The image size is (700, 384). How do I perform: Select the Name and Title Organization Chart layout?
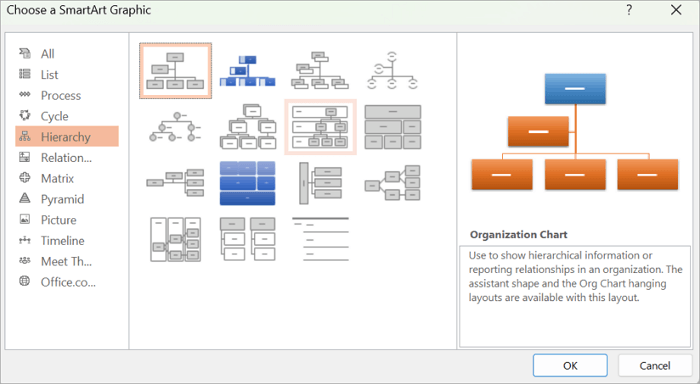click(x=320, y=71)
